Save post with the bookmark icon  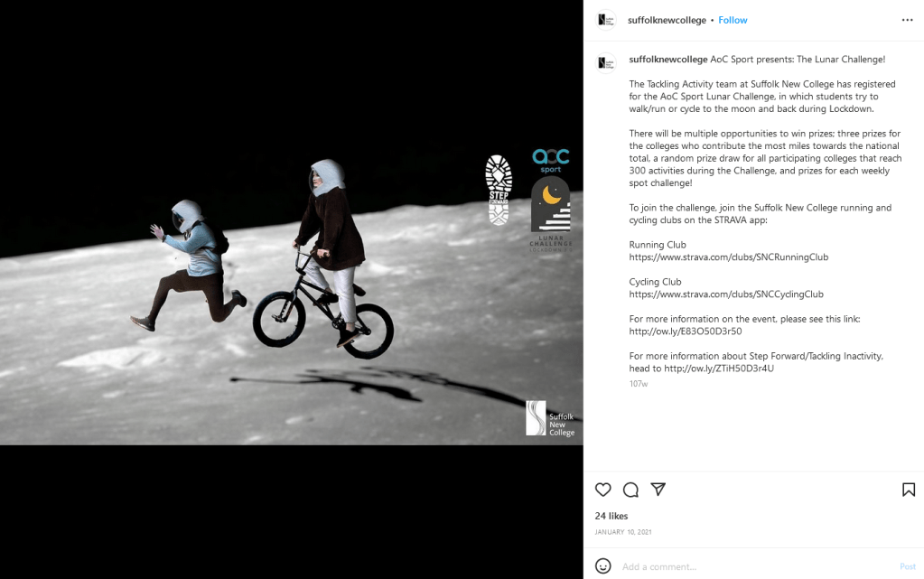[908, 490]
